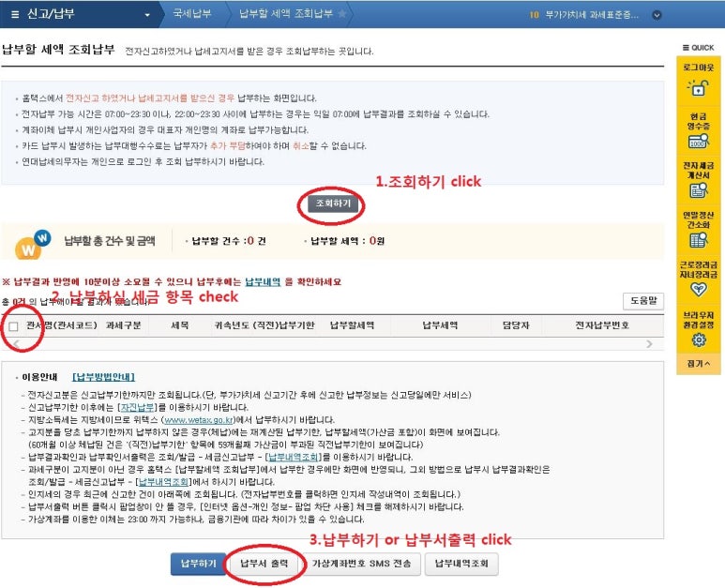Open 브라우저 환경설정 gear icon

click(x=698, y=339)
